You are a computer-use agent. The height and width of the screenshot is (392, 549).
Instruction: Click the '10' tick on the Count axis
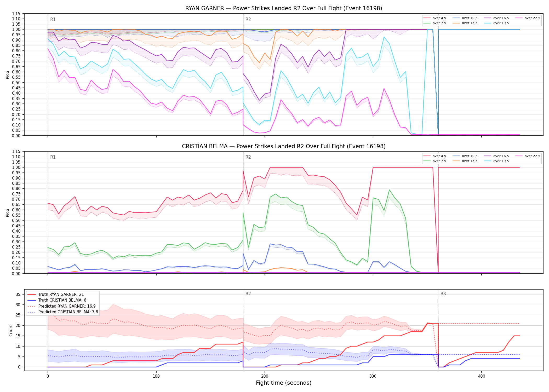[x=18, y=346]
